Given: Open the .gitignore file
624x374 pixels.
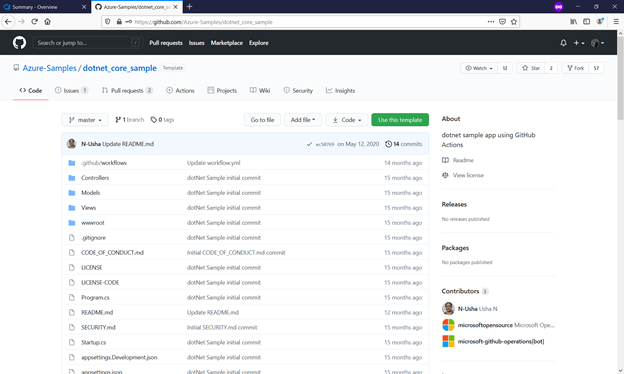Looking at the screenshot, I should [x=93, y=238].
